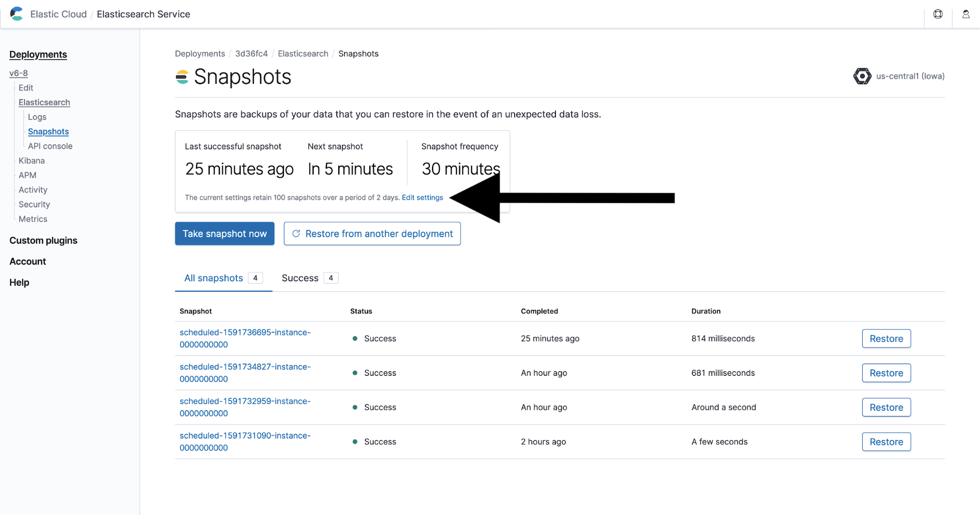Click the 25 minutes ago last snapshot value
Screen dimensions: 980x515
(x=239, y=169)
